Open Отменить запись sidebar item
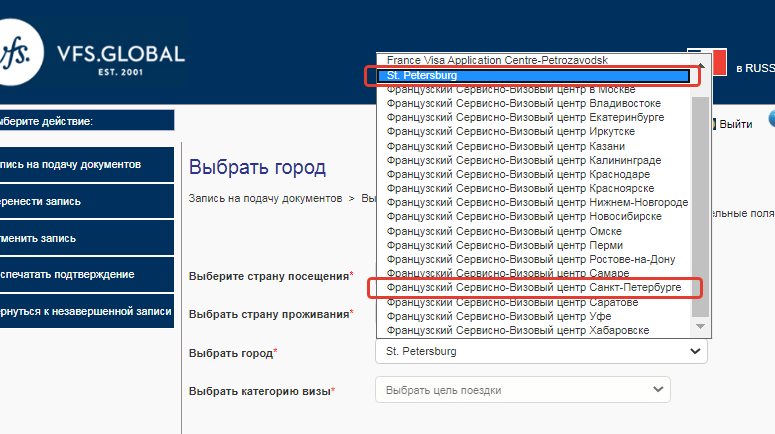 point(86,238)
